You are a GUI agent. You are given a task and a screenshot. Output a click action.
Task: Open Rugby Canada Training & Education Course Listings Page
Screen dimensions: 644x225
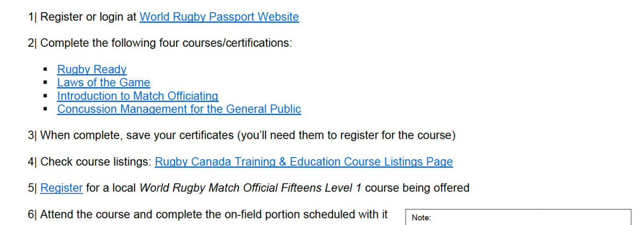(304, 162)
